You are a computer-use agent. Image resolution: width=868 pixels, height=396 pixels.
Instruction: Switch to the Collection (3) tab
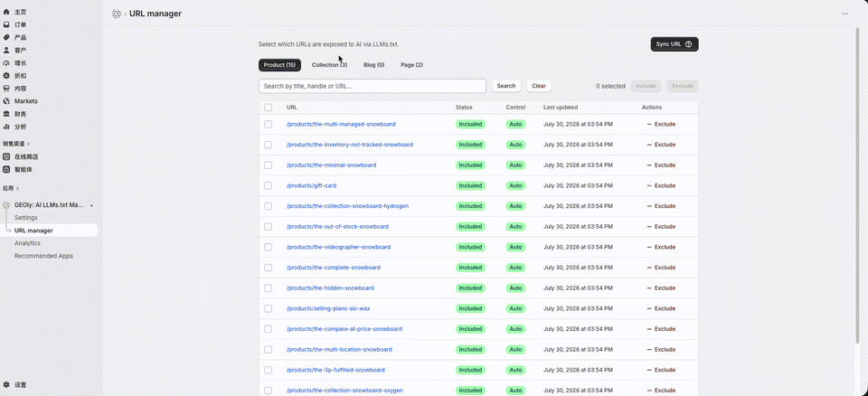[x=329, y=65]
